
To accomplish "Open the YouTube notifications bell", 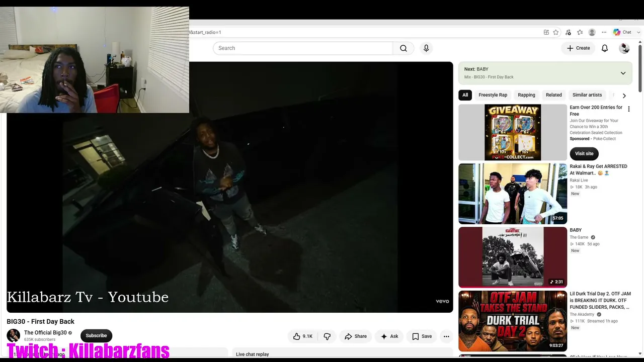I will [x=605, y=48].
